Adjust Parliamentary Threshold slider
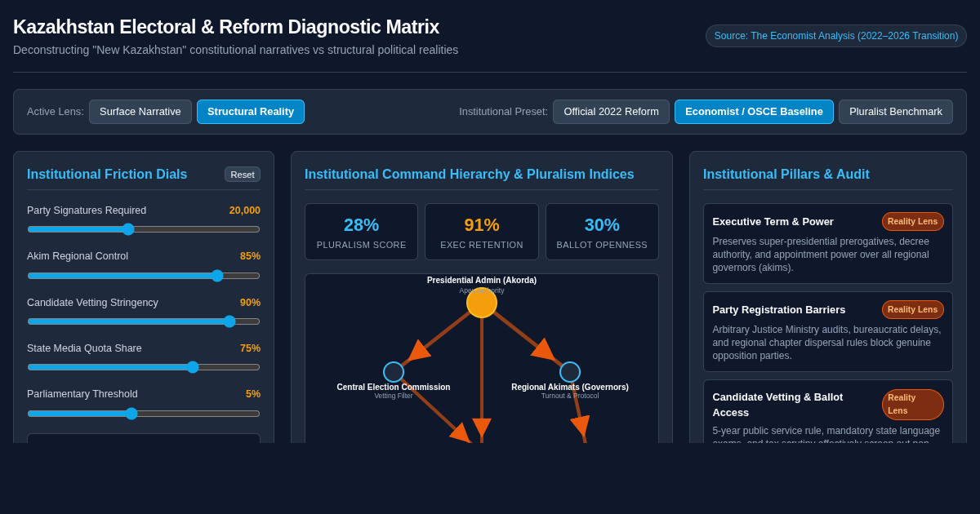This screenshot has height=514, width=980. point(144,414)
